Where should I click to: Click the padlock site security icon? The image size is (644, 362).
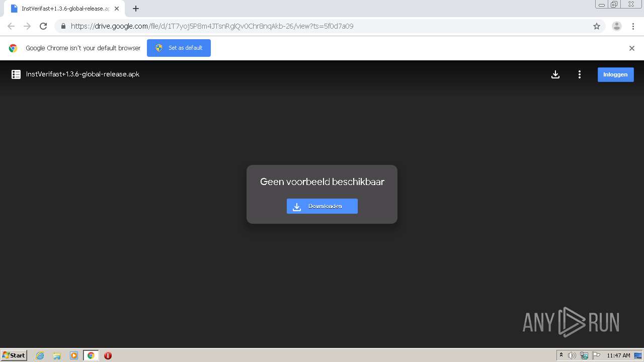coord(63,26)
